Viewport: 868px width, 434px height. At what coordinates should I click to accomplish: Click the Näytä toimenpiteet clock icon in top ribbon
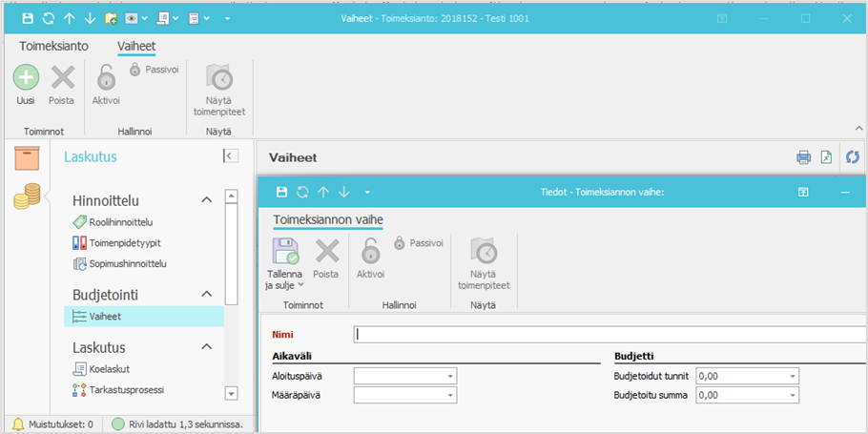click(218, 78)
